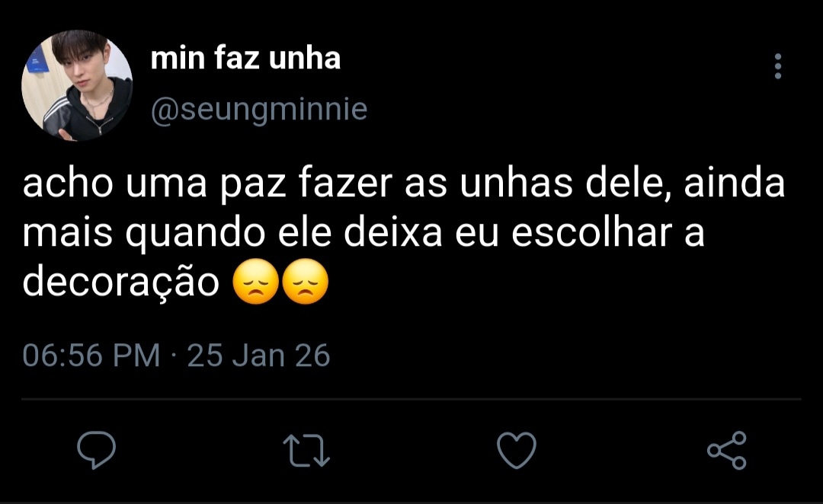This screenshot has width=823, height=504.
Task: Click the reply speech bubble icon
Action: point(97,450)
